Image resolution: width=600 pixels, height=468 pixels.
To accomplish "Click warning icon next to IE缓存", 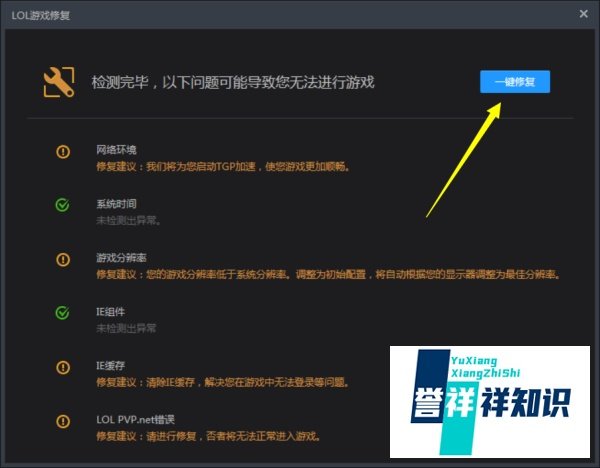I will (63, 367).
